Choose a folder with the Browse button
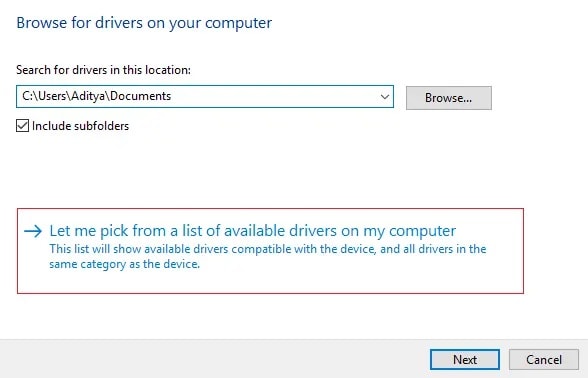 pyautogui.click(x=448, y=98)
